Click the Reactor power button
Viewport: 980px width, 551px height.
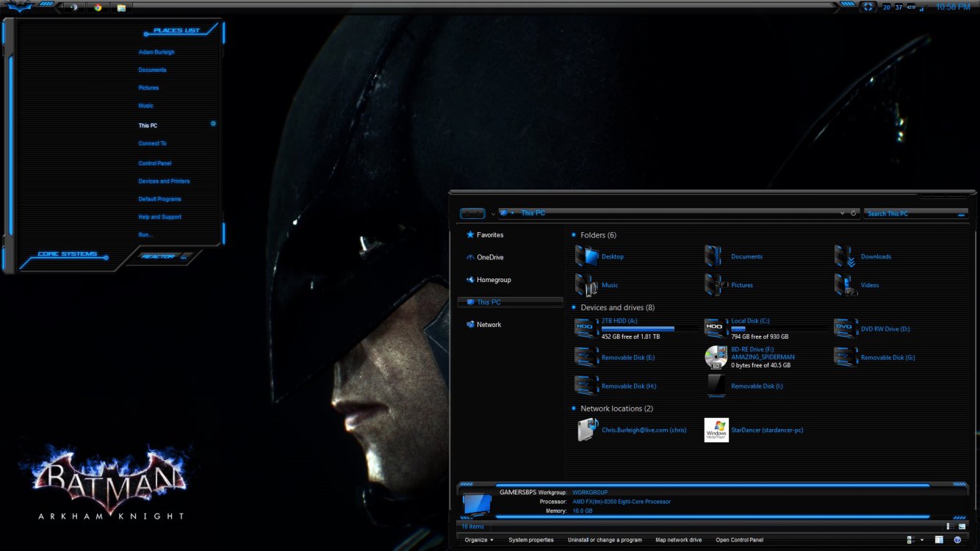158,256
